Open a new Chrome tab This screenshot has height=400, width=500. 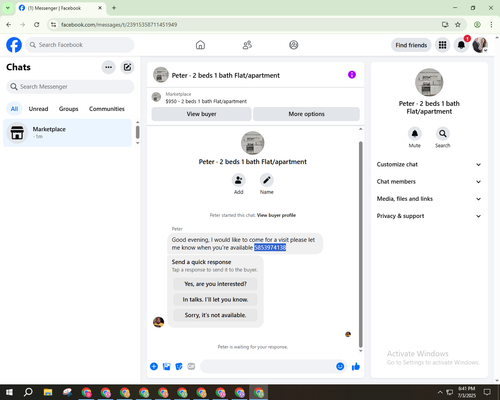tap(114, 8)
